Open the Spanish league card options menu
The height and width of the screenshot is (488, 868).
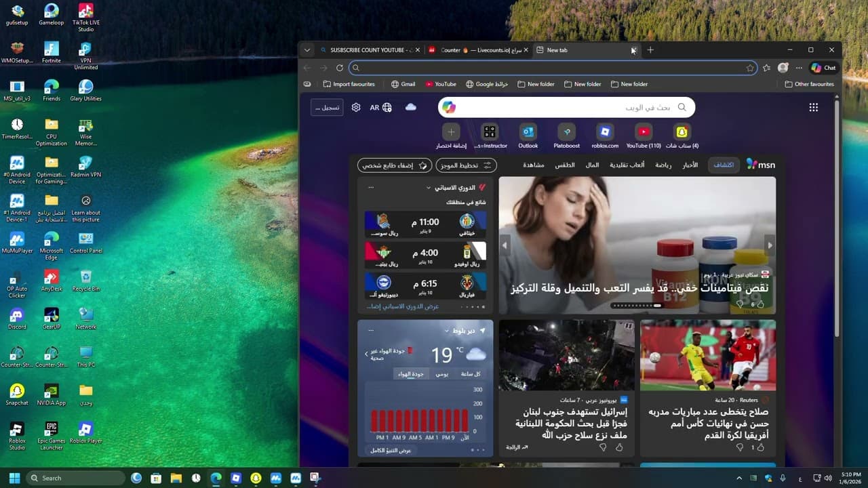click(371, 187)
